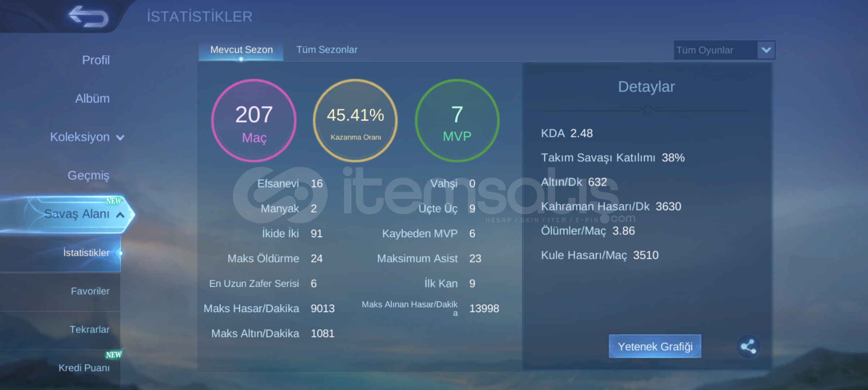Click the 45.41% Kazanma Oranı circle
This screenshot has height=390, width=868.
355,121
